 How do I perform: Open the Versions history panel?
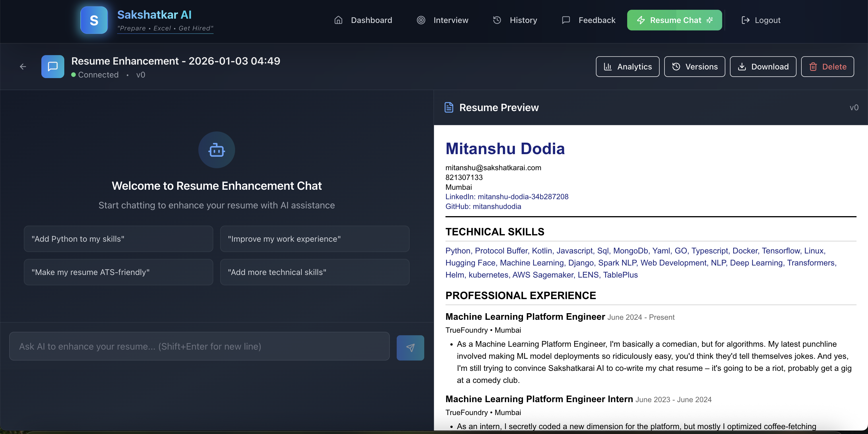pyautogui.click(x=694, y=67)
